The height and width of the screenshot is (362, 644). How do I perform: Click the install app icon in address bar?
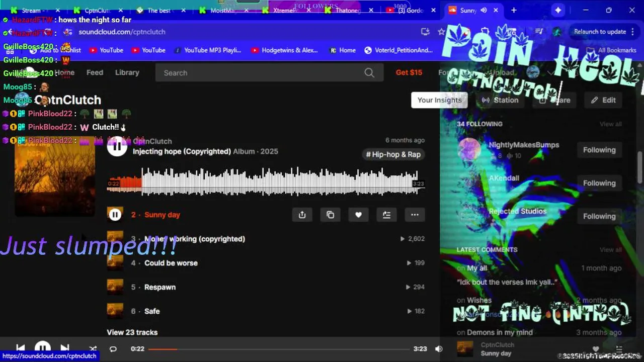click(425, 32)
